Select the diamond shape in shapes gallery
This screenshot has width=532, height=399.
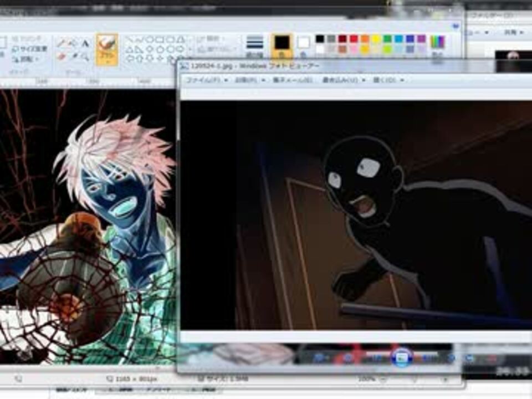tap(150, 49)
